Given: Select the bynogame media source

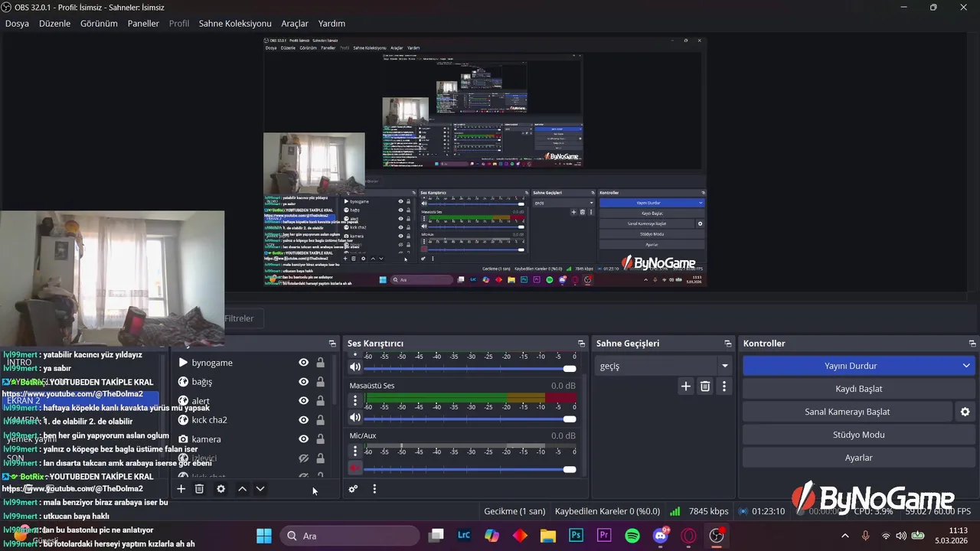Looking at the screenshot, I should 212,363.
